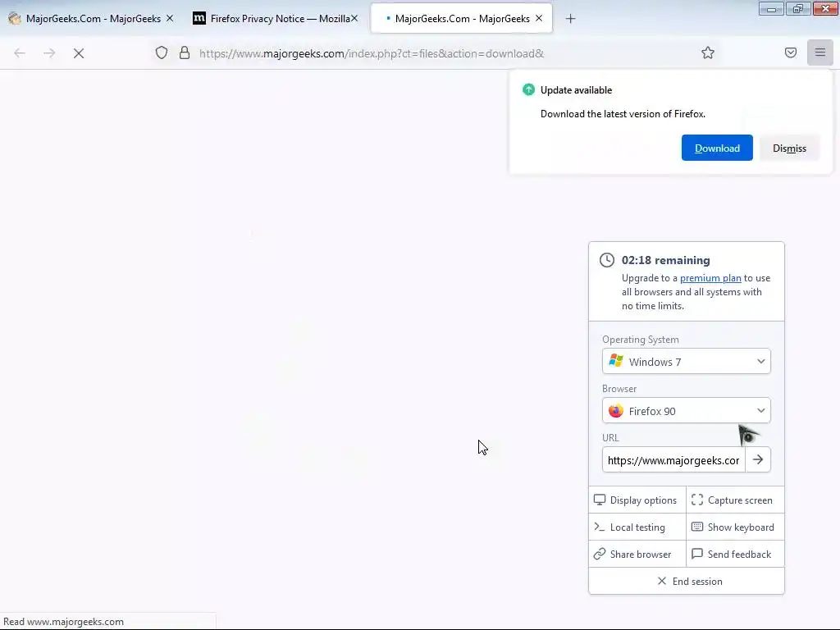Click the address bar URL

coord(372,53)
